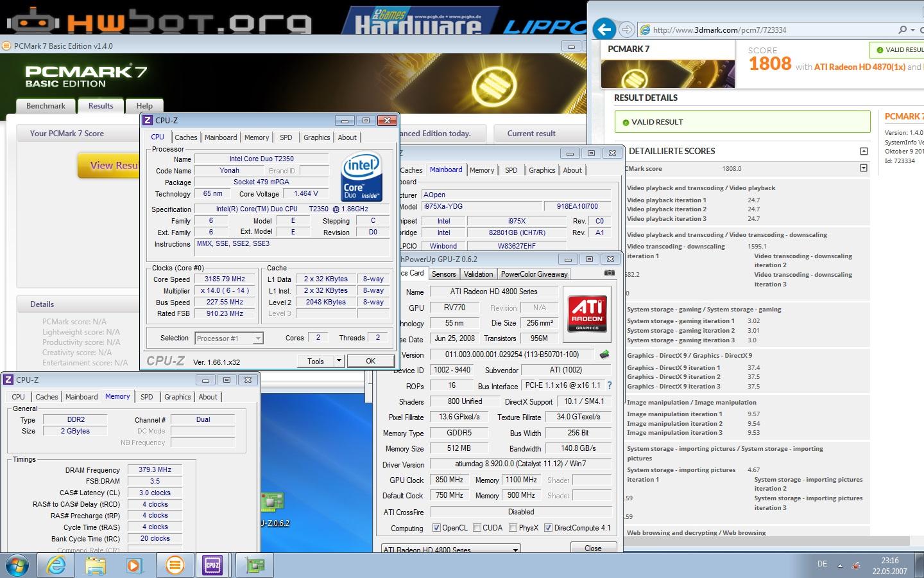Click the clock and date in the taskbar
Viewport: 924px width, 578px height.
point(889,566)
